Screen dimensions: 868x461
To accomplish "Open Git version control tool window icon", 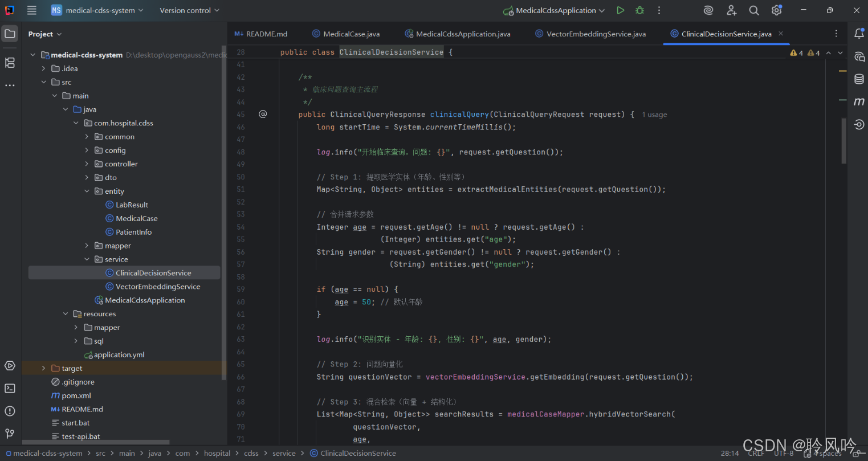I will (10, 434).
